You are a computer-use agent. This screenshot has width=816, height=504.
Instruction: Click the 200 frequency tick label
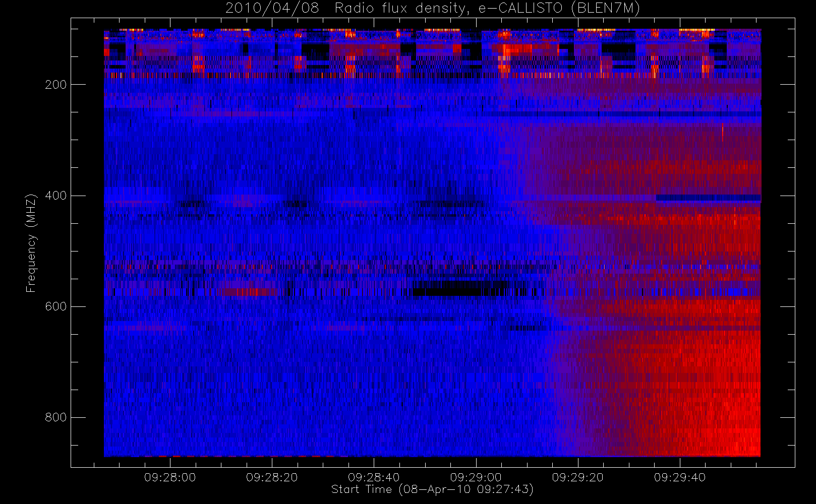(55, 85)
